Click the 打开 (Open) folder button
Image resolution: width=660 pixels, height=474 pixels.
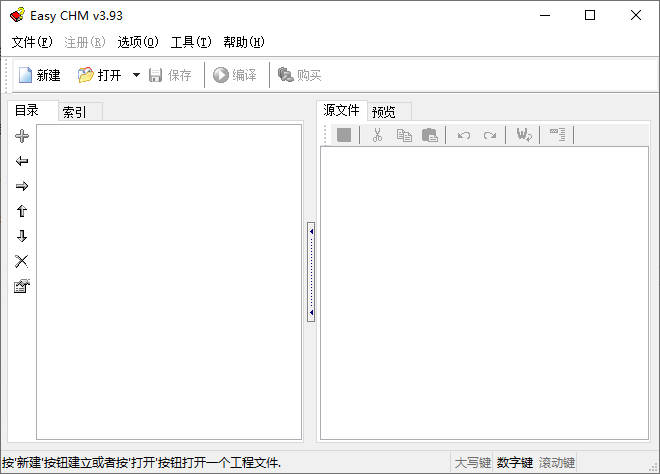(100, 76)
